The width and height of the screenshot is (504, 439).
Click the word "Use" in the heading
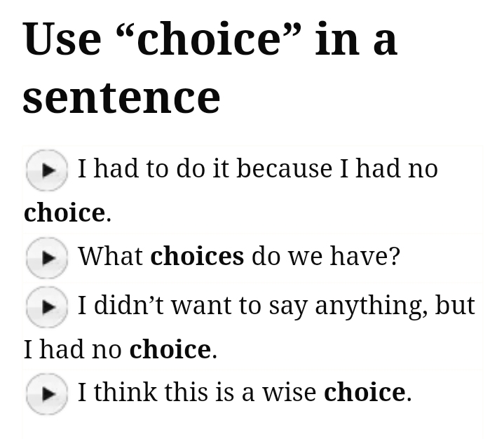pos(62,39)
